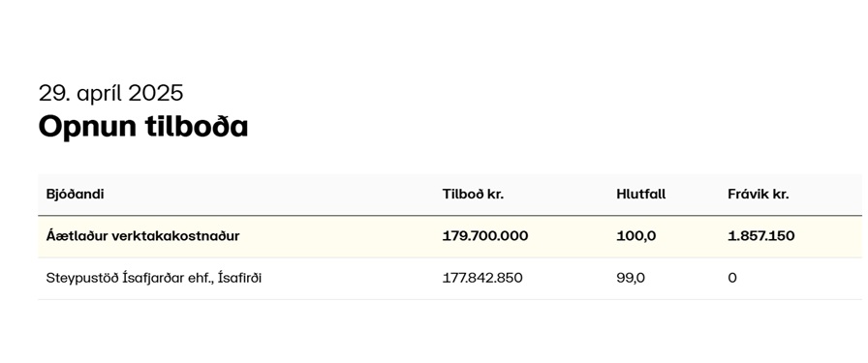
Task: Click the 100,0 percentage cell
Action: 636,236
